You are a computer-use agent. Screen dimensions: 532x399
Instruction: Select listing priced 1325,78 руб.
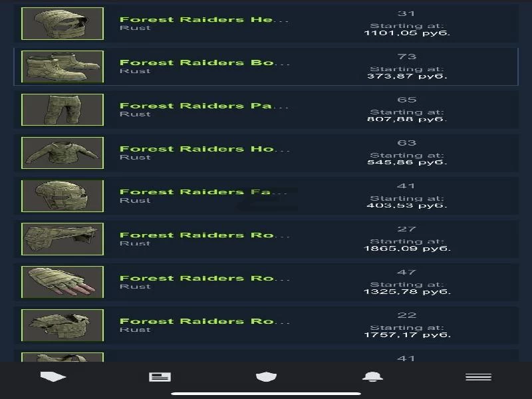[x=266, y=282]
